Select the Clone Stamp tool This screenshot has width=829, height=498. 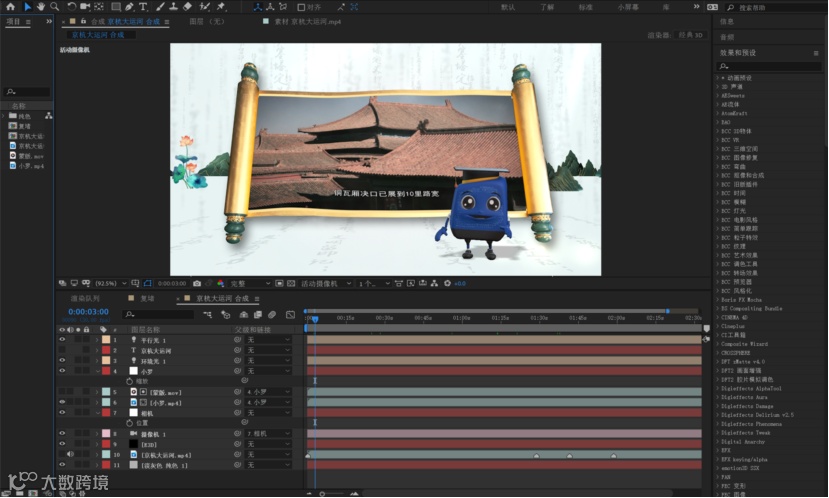tap(173, 7)
